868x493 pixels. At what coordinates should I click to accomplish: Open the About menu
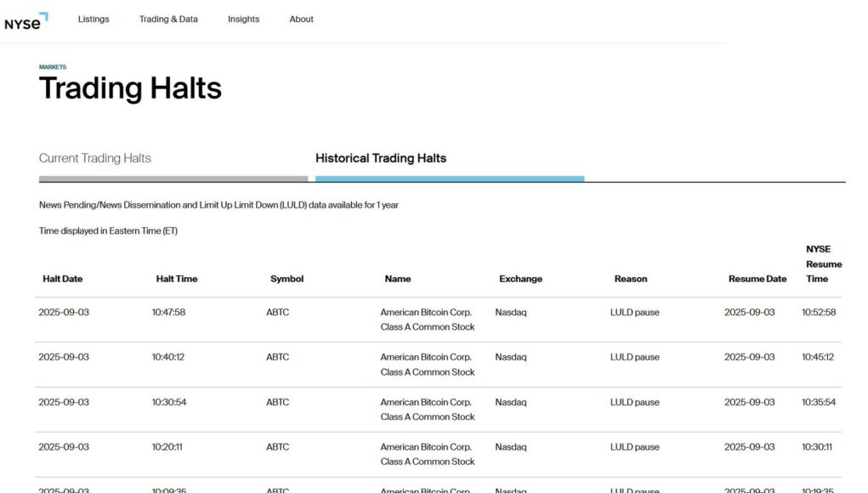pyautogui.click(x=301, y=19)
